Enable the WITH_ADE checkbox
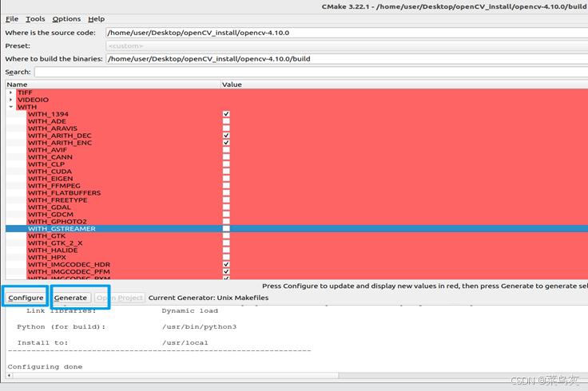 point(226,121)
